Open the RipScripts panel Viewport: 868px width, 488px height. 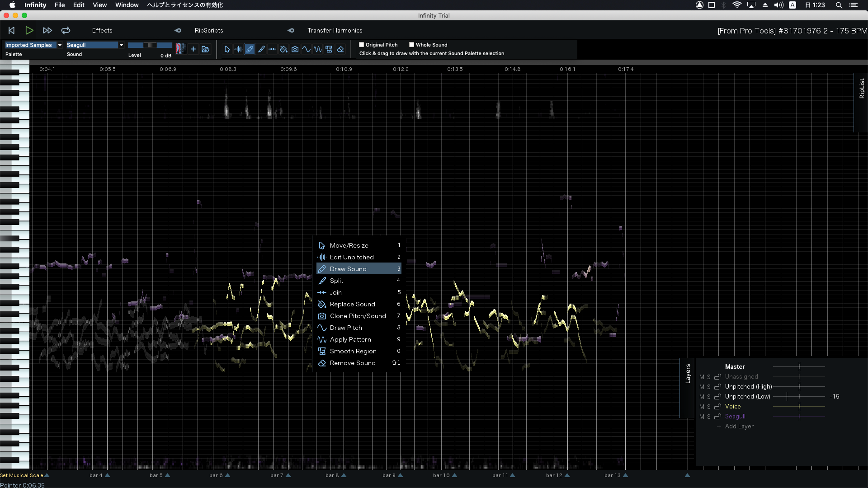coord(209,30)
